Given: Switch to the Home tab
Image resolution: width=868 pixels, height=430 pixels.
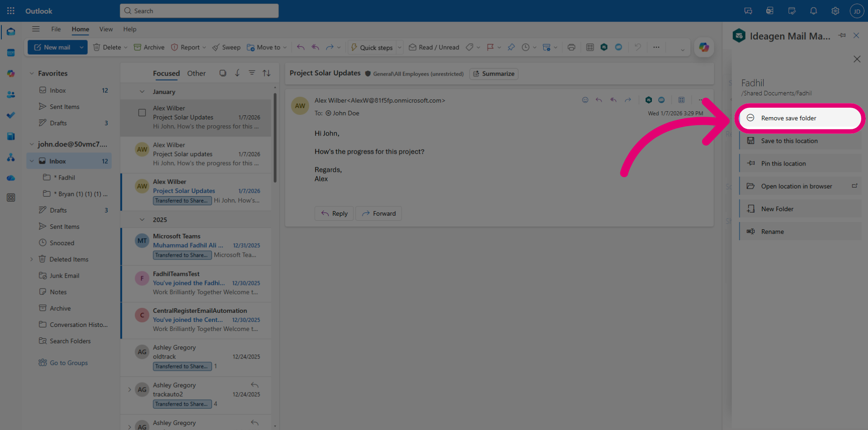Looking at the screenshot, I should pos(80,29).
